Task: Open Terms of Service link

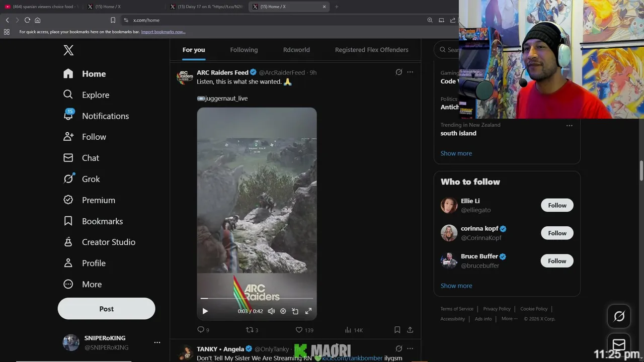Action: (x=457, y=309)
